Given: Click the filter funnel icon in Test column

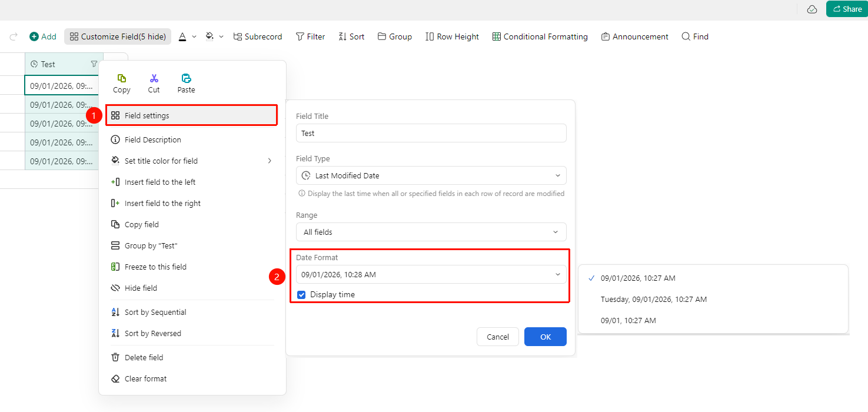Looking at the screenshot, I should [94, 64].
